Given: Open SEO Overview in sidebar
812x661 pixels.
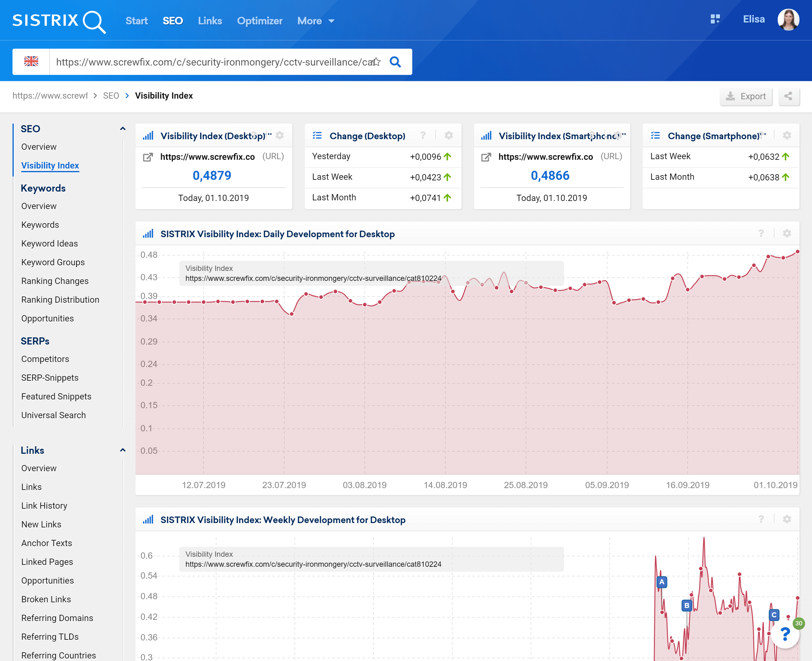Looking at the screenshot, I should (39, 147).
